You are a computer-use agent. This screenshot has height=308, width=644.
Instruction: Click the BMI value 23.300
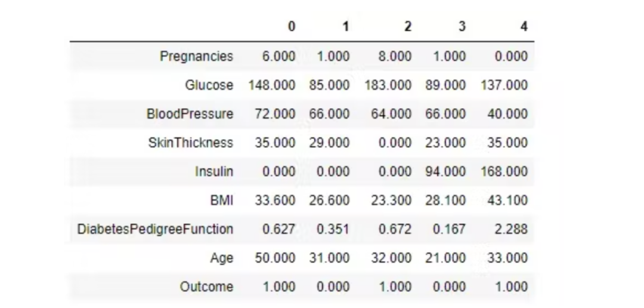coord(391,201)
